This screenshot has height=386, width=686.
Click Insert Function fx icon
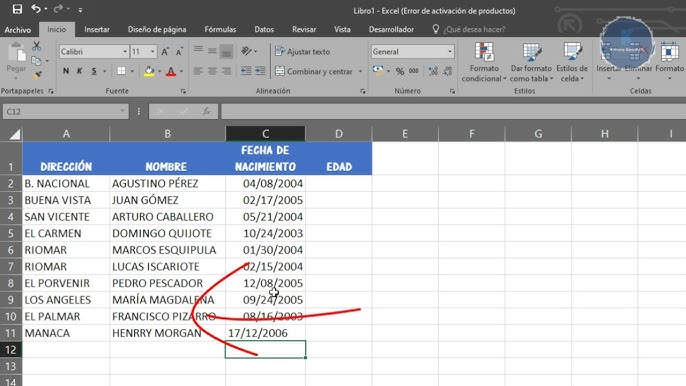pos(206,112)
